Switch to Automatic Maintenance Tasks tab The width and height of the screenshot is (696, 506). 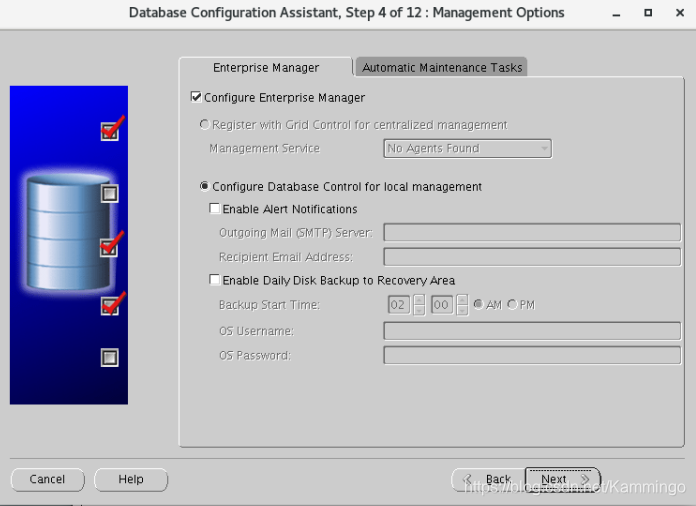pyautogui.click(x=442, y=67)
